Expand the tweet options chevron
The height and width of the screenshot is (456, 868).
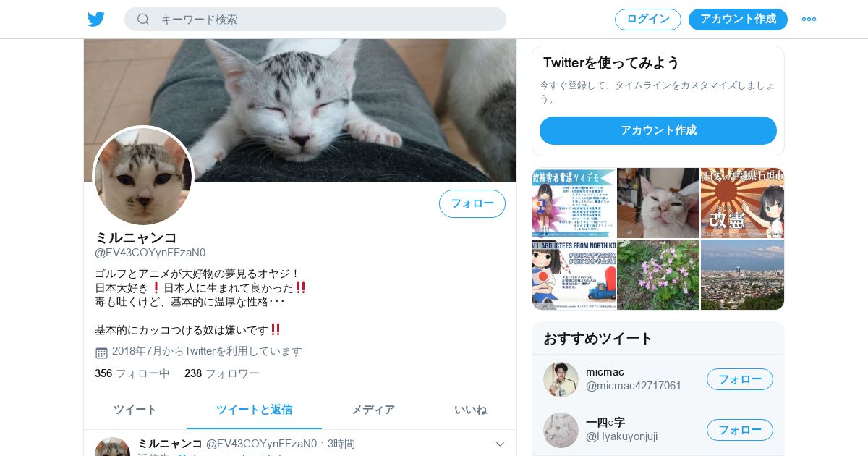click(x=500, y=444)
